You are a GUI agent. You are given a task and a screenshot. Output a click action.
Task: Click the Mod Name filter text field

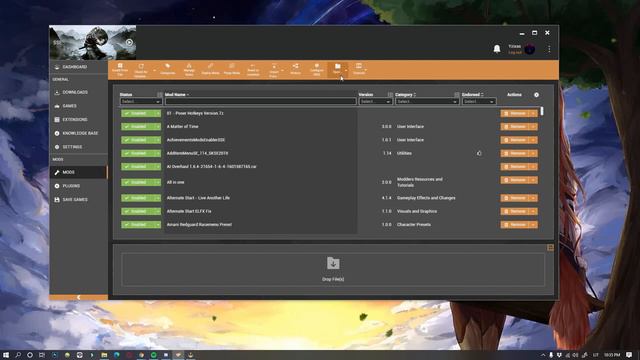(x=260, y=101)
